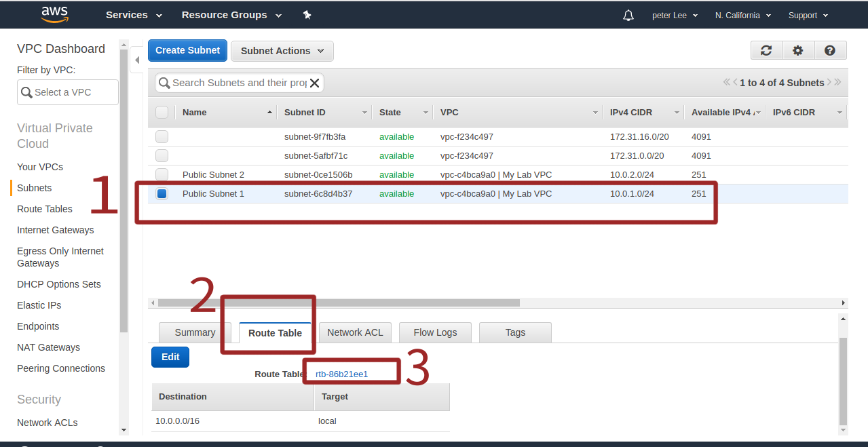
Task: Open the notifications bell icon
Action: point(628,16)
